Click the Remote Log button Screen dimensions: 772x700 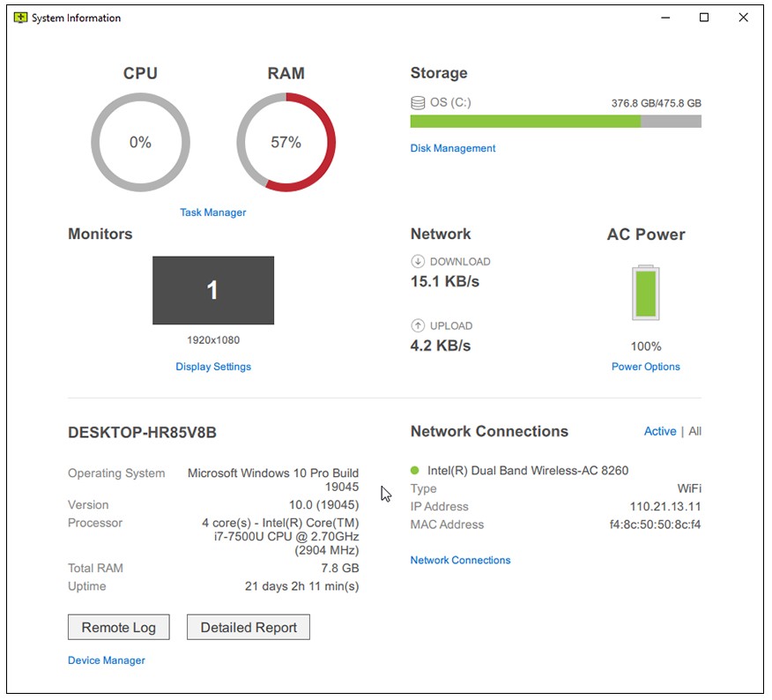(118, 627)
